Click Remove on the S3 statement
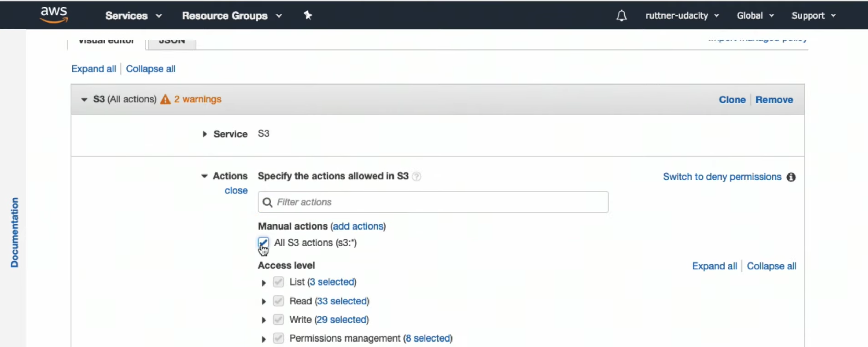Screen dimensions: 868x347 (x=774, y=100)
